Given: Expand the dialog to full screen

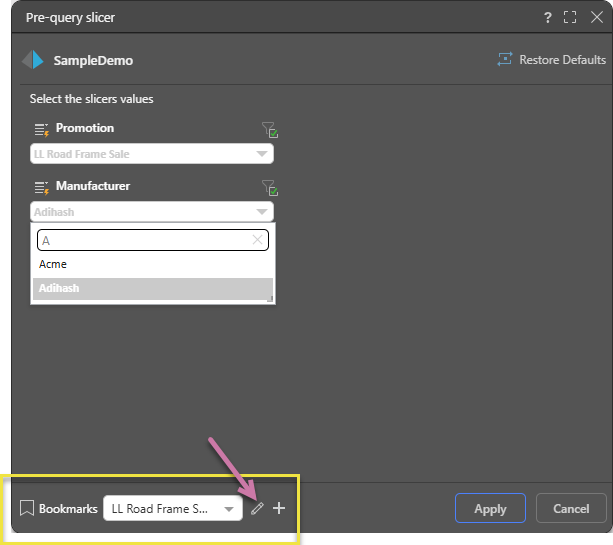Looking at the screenshot, I should click(570, 17).
